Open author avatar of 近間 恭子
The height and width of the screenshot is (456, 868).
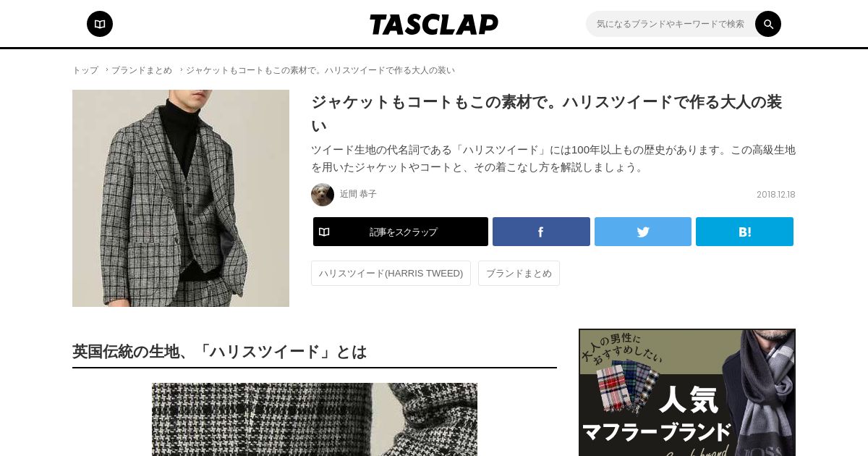coord(323,195)
